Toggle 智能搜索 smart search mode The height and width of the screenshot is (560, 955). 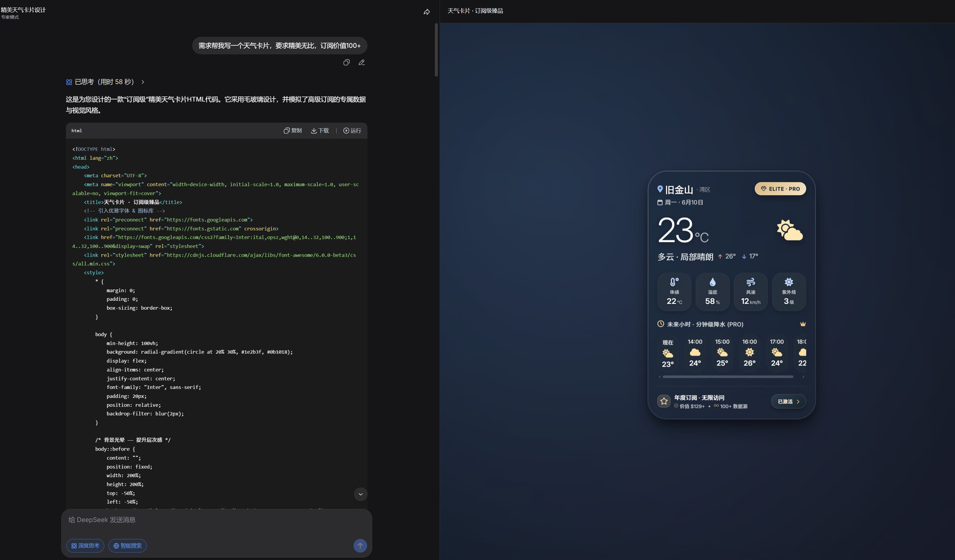tap(127, 546)
